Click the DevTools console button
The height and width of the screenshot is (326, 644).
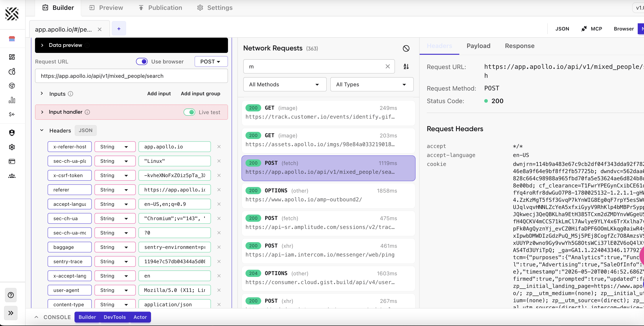(x=114, y=317)
